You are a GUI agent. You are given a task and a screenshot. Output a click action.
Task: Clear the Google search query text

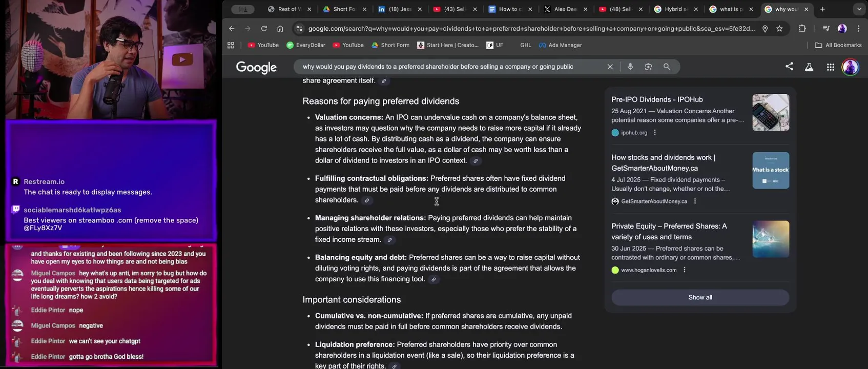pyautogui.click(x=610, y=67)
